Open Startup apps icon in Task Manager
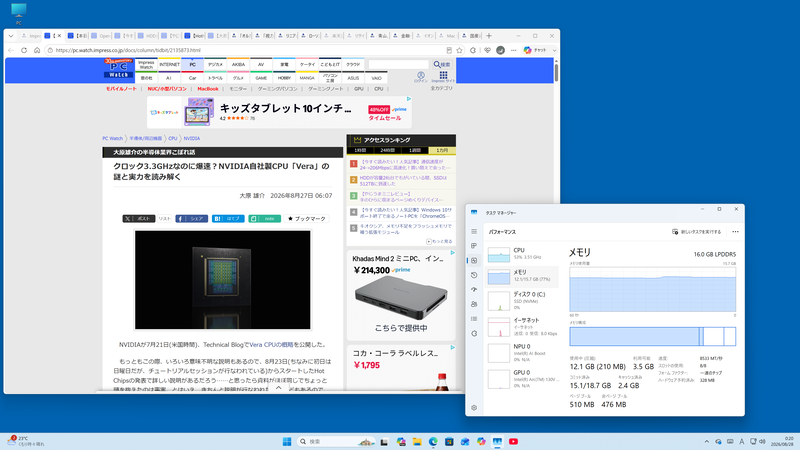This screenshot has width=800, height=450. [474, 290]
